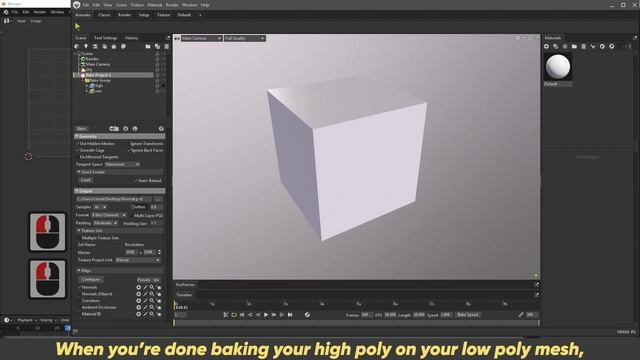
Task: Click the Bake button
Action: point(82,129)
